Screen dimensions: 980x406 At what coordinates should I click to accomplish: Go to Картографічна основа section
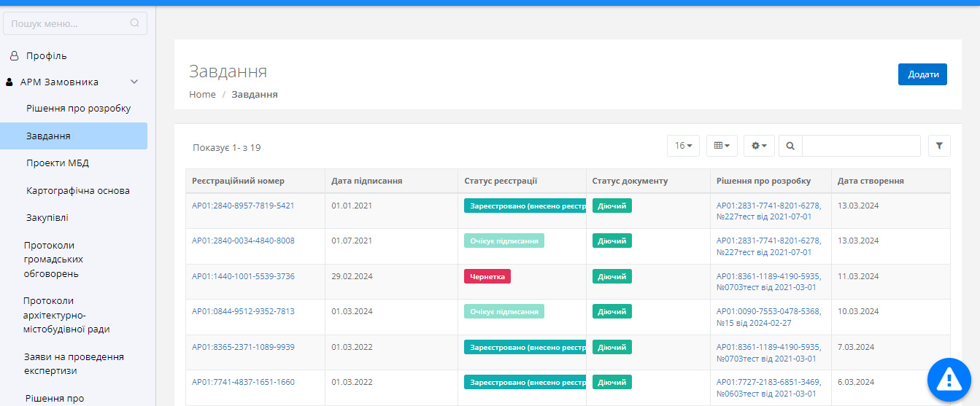78,190
